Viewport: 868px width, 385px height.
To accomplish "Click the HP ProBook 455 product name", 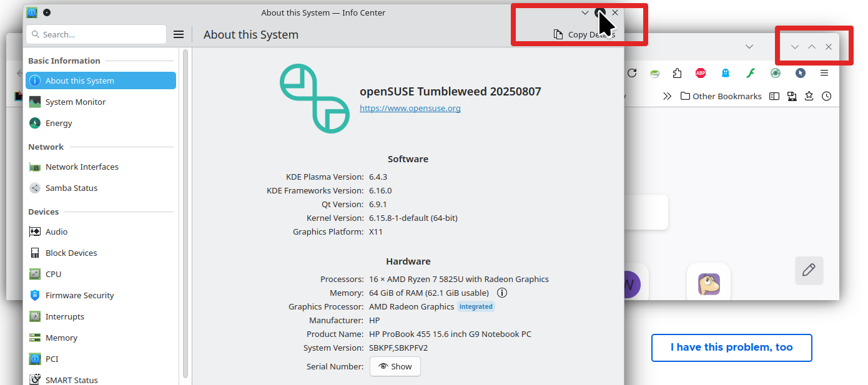I will [x=450, y=334].
